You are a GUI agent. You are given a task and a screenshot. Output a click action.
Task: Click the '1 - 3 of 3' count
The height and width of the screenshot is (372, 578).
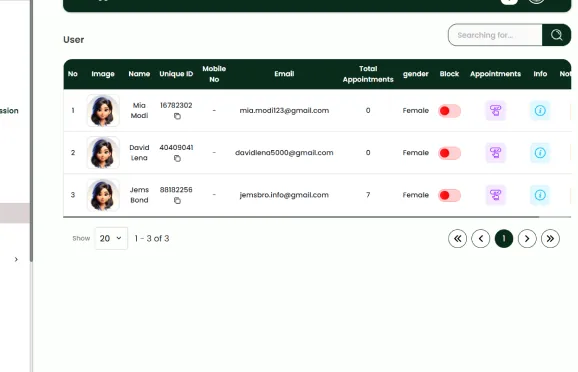click(x=152, y=239)
